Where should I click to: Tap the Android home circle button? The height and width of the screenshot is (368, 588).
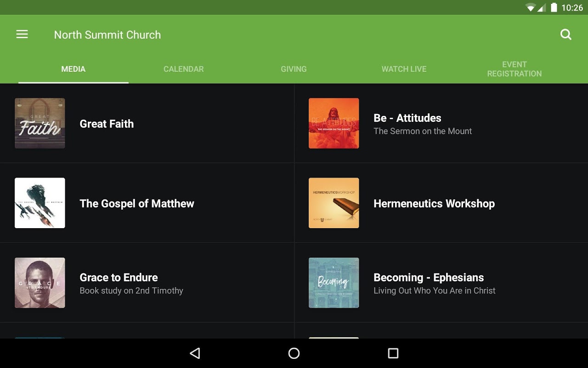coord(294,353)
